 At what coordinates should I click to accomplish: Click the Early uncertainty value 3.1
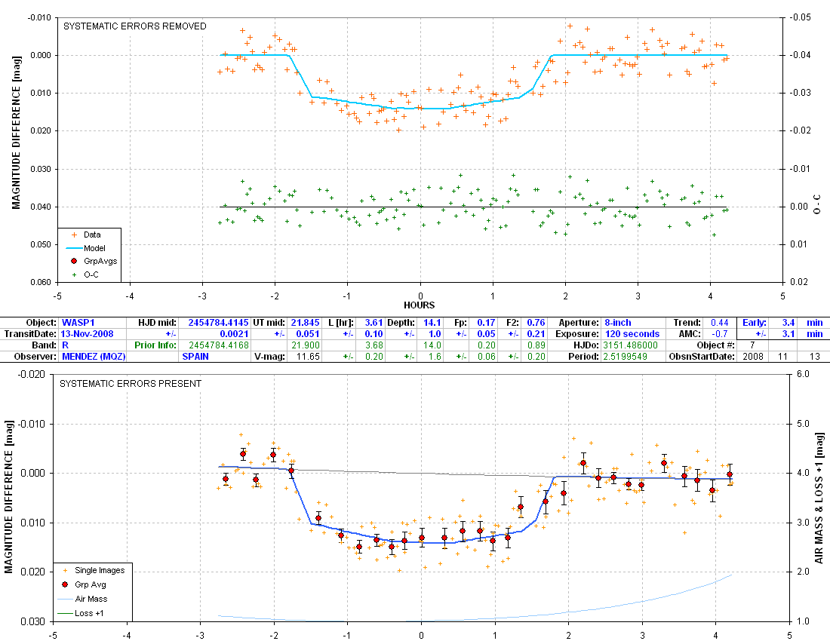pyautogui.click(x=788, y=334)
